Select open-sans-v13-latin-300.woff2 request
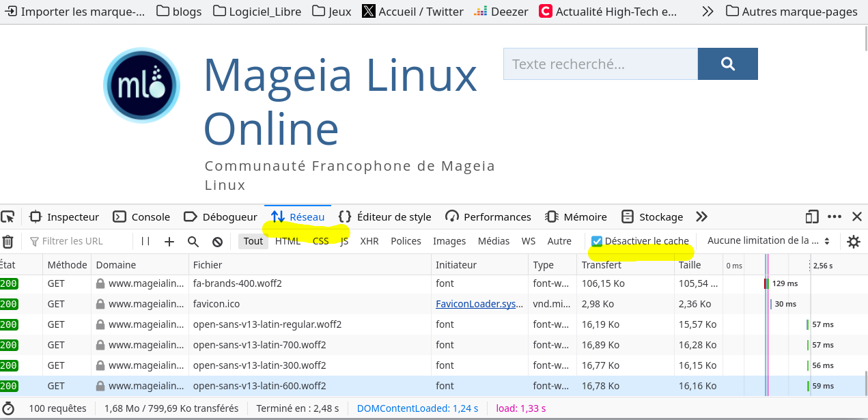The width and height of the screenshot is (868, 420). [434, 365]
